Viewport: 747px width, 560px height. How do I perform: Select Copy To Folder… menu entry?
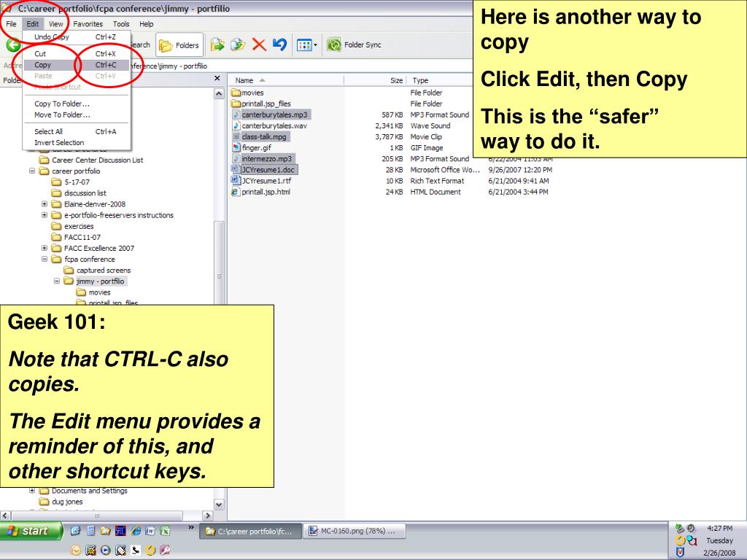click(x=76, y=104)
